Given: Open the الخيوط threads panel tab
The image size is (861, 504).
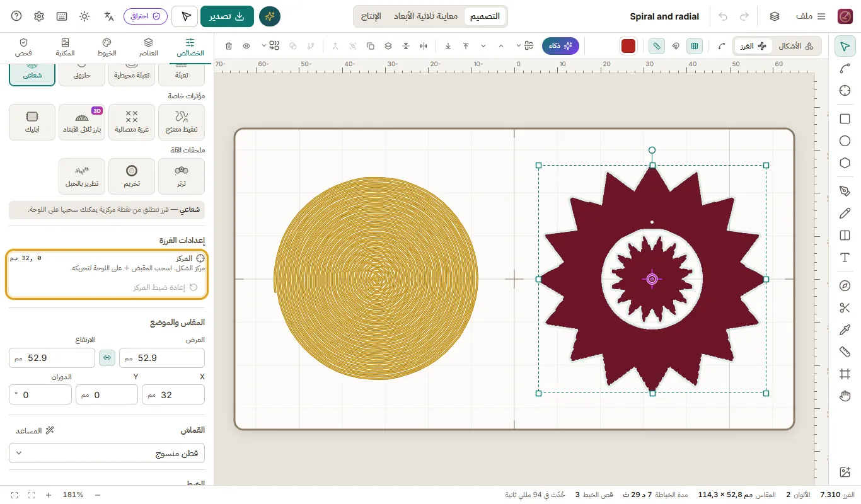Looking at the screenshot, I should pyautogui.click(x=107, y=47).
